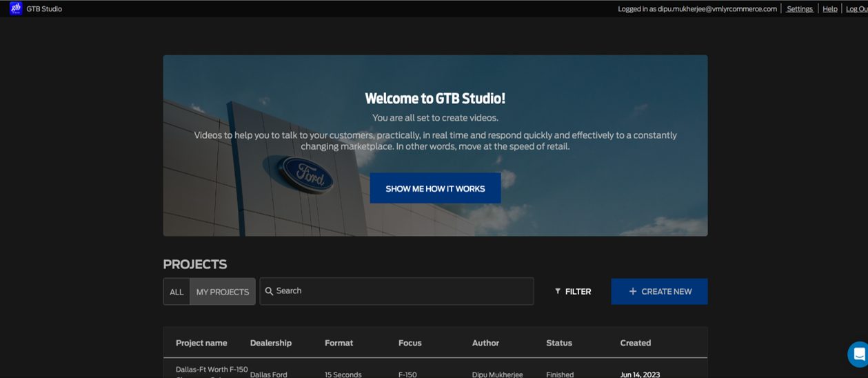Click the Status column header

[559, 343]
